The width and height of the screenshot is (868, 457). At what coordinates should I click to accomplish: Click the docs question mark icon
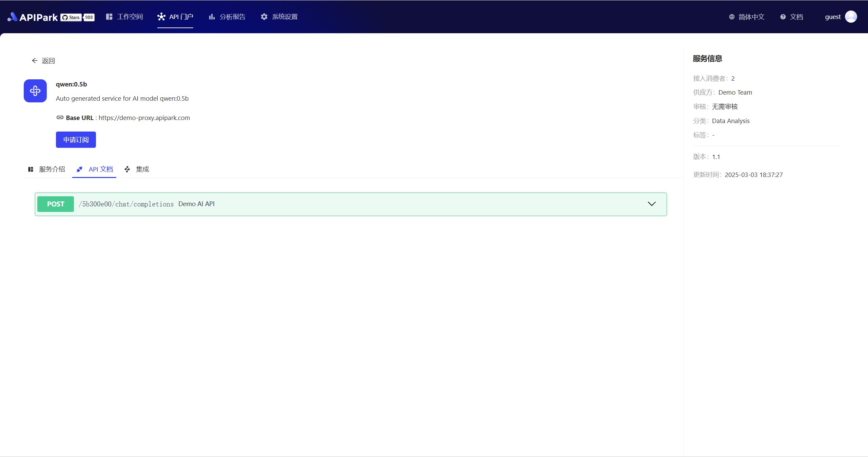click(x=783, y=17)
